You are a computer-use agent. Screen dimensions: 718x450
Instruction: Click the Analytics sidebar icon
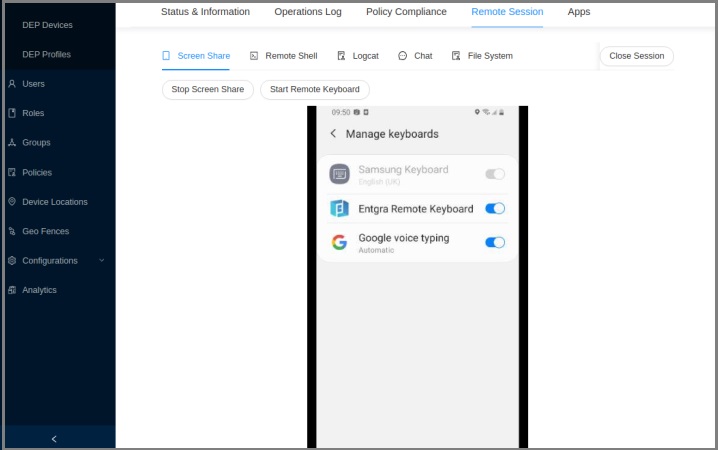coord(12,290)
